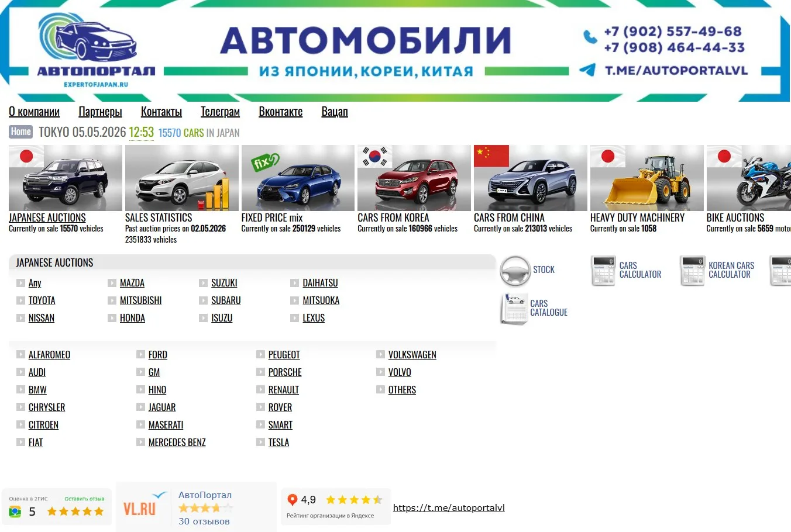The image size is (791, 532).
Task: Select the RENAULT brand link
Action: click(284, 390)
